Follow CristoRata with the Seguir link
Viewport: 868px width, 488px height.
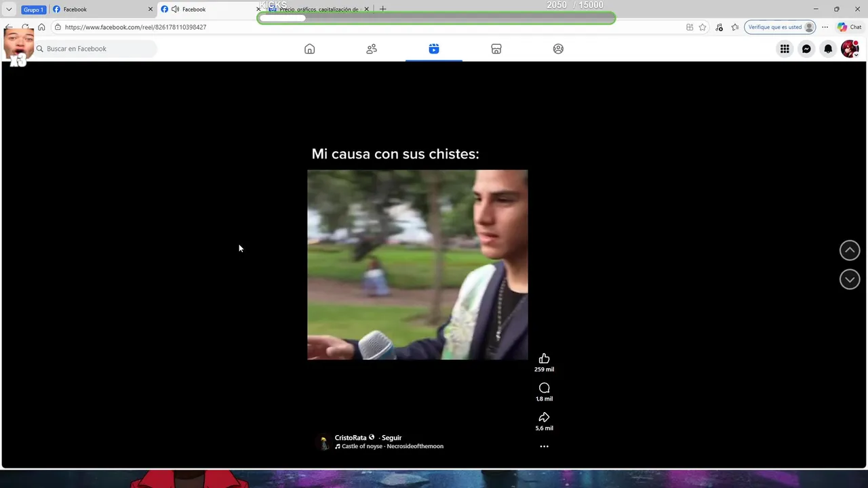[x=391, y=438]
